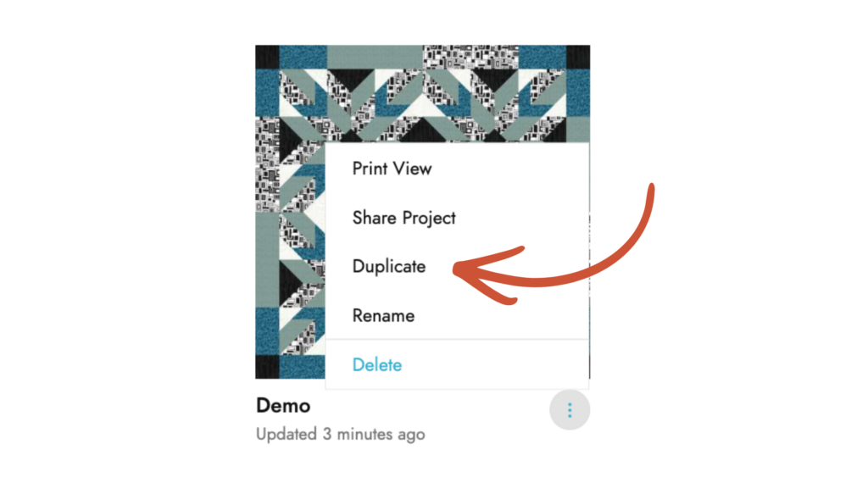Click the Updated 3 minutes ago timestamp
Screen dimensions: 868x488
pyautogui.click(x=340, y=435)
